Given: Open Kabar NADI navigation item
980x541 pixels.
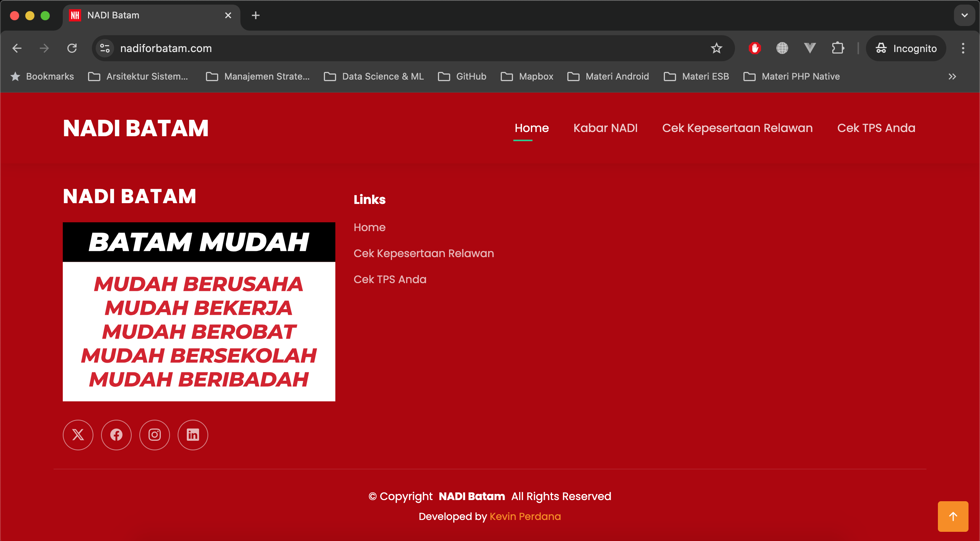Looking at the screenshot, I should 606,128.
